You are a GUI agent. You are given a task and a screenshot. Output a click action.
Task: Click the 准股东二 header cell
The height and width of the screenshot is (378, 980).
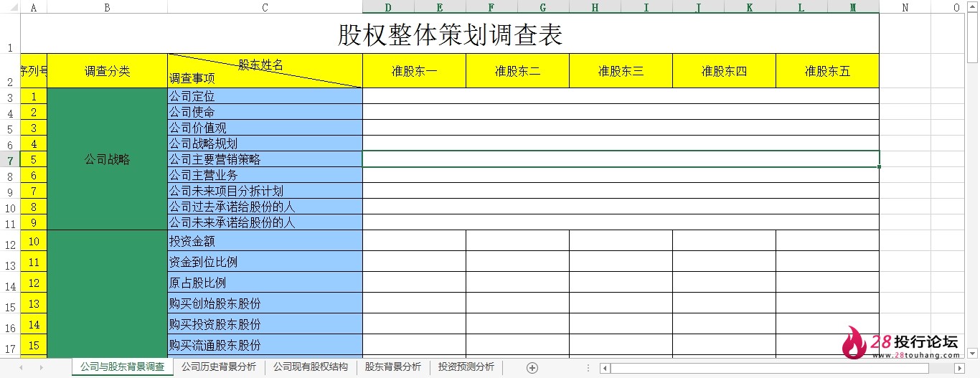tap(518, 71)
